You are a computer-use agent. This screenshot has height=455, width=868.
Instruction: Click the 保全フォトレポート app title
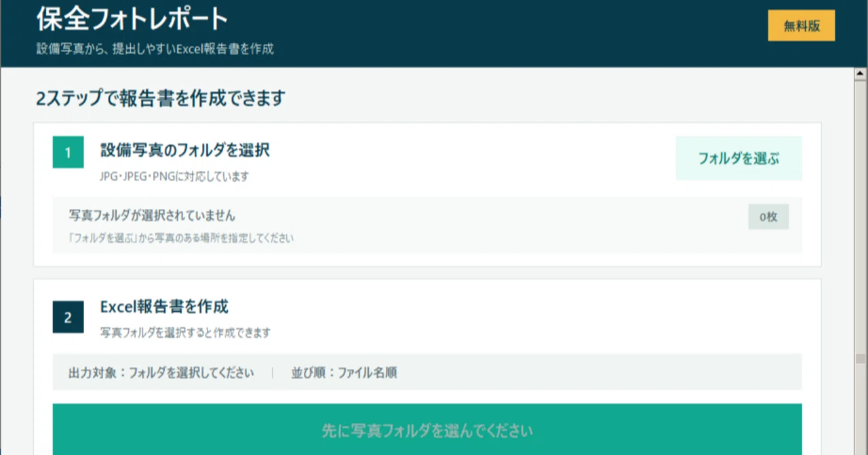coord(132,20)
